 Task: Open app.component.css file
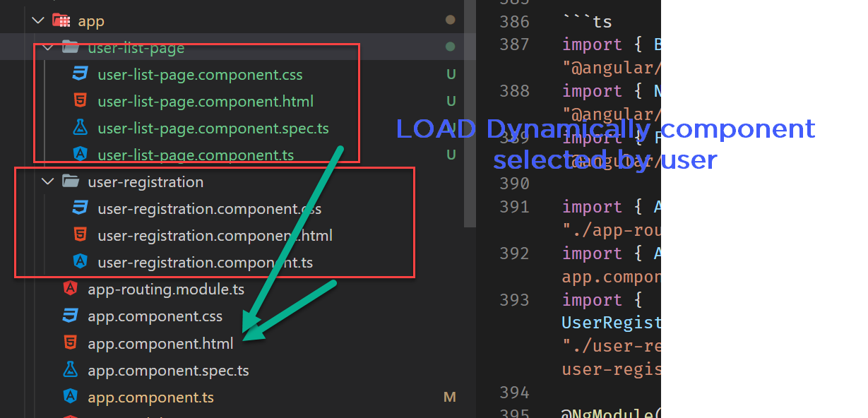click(155, 316)
